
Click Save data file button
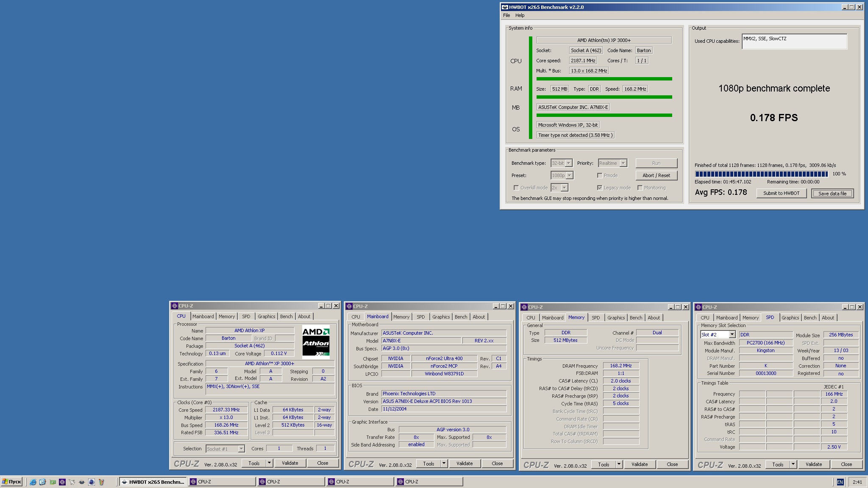pos(832,193)
